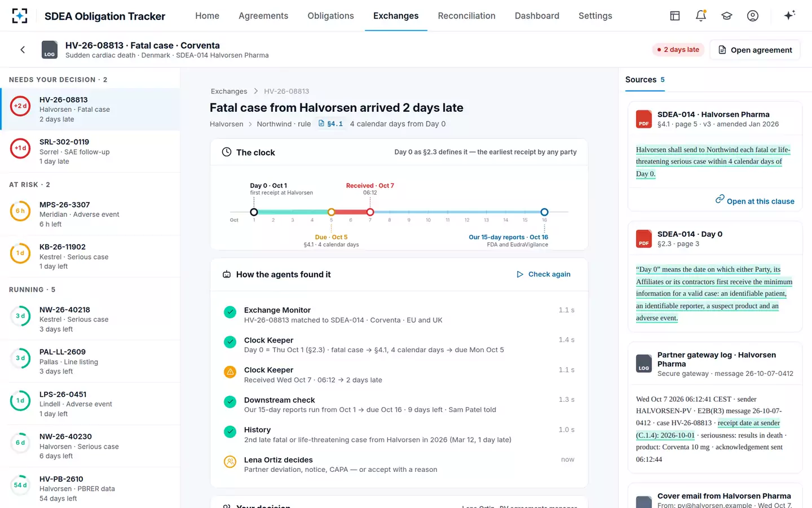The image size is (812, 508).
Task: Open the Home tab
Action: coord(207,16)
